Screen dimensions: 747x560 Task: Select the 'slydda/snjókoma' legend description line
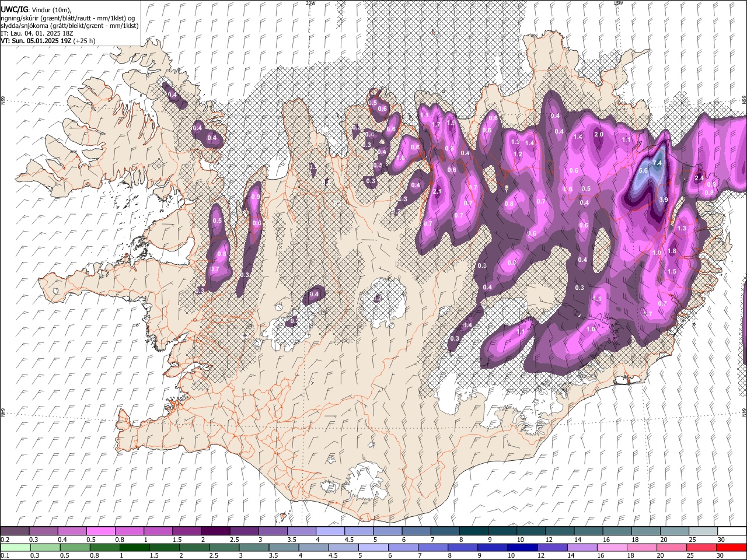click(x=69, y=26)
